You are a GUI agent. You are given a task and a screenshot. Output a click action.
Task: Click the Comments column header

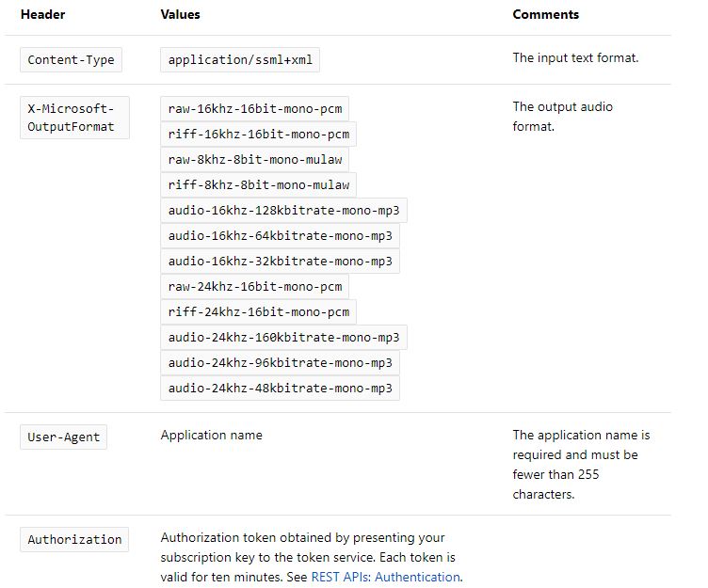click(546, 15)
